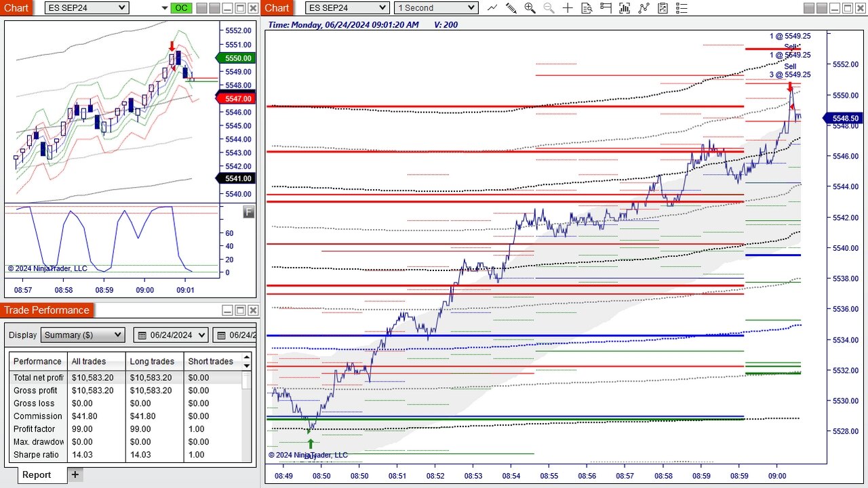Open the chart trader icon
Image resolution: width=868 pixels, height=488 pixels.
tap(606, 8)
